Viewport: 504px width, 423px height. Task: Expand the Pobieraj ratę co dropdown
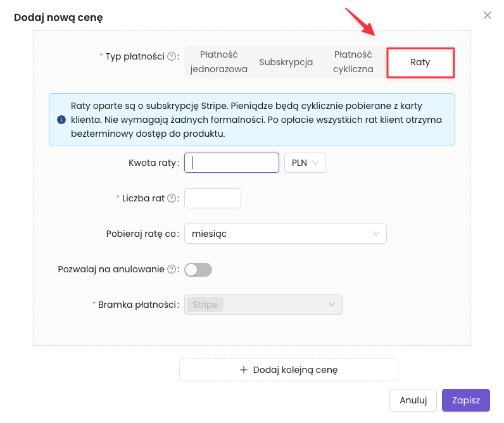pyautogui.click(x=285, y=234)
